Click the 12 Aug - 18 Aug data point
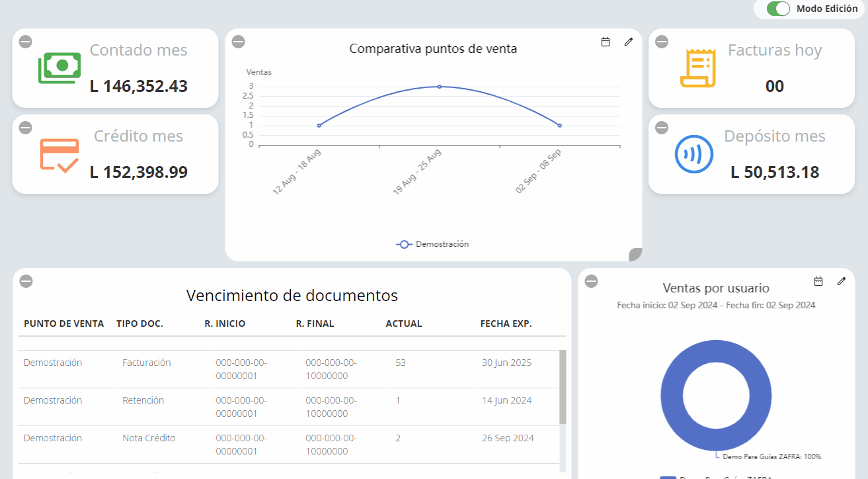 click(319, 126)
